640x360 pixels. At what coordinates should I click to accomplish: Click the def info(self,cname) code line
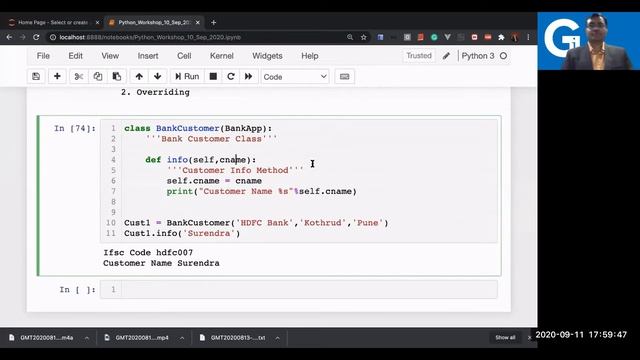(x=201, y=160)
